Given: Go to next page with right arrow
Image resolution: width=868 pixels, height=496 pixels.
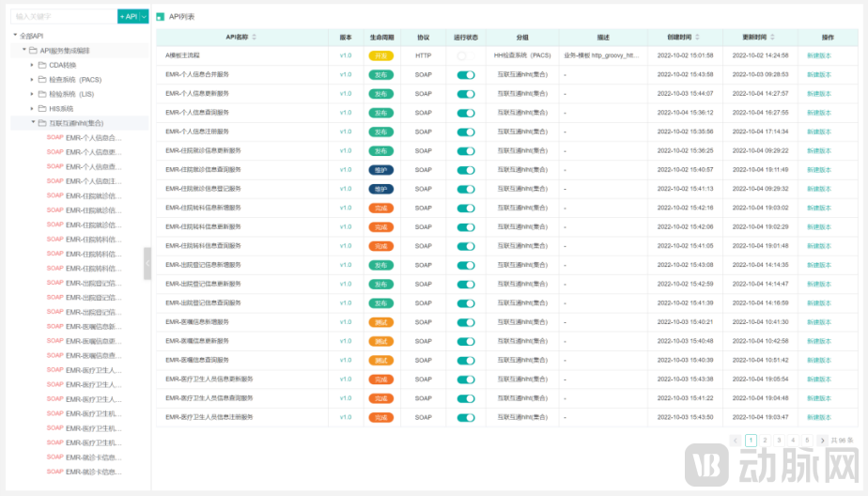Looking at the screenshot, I should 822,440.
